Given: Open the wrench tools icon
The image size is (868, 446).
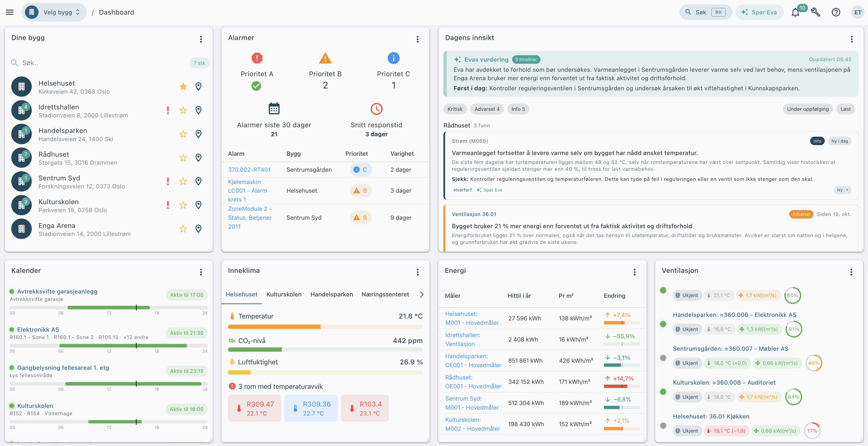Looking at the screenshot, I should coord(815,12).
